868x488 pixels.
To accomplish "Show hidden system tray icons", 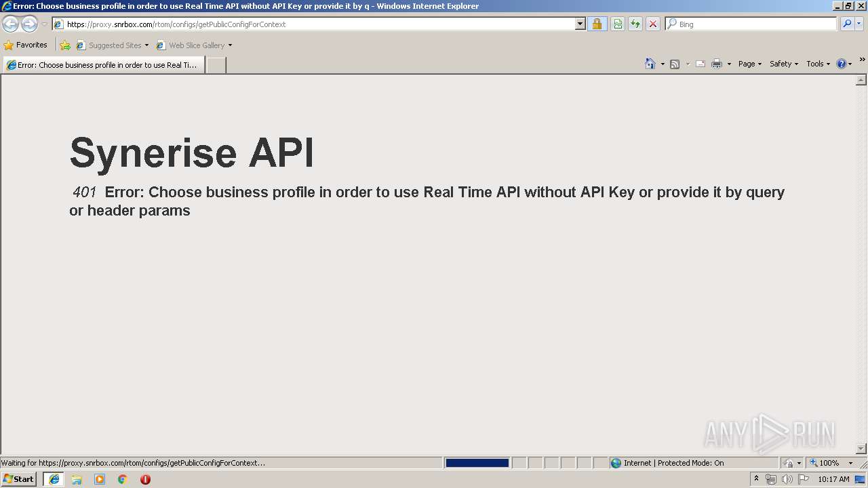I will [756, 479].
